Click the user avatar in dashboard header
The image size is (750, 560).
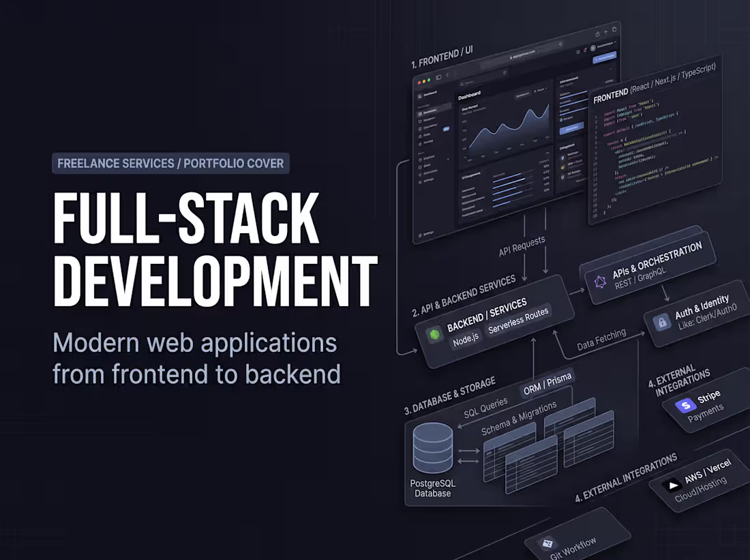pos(592,48)
